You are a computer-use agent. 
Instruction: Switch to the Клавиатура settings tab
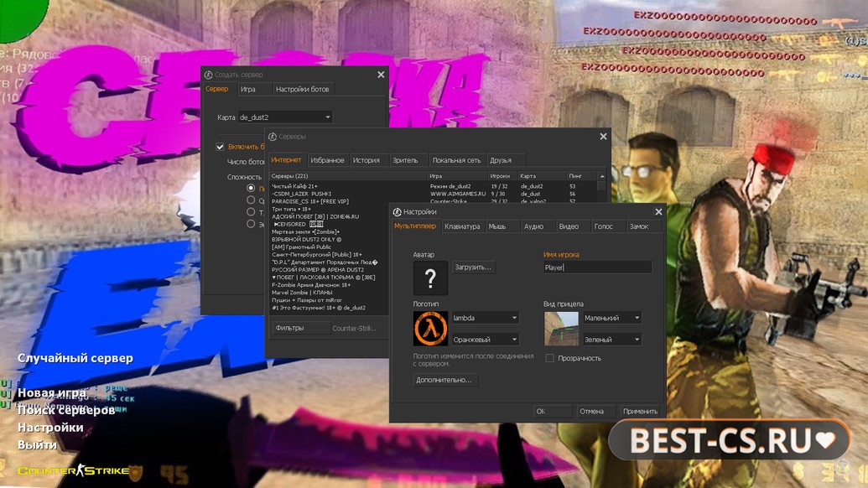(462, 226)
